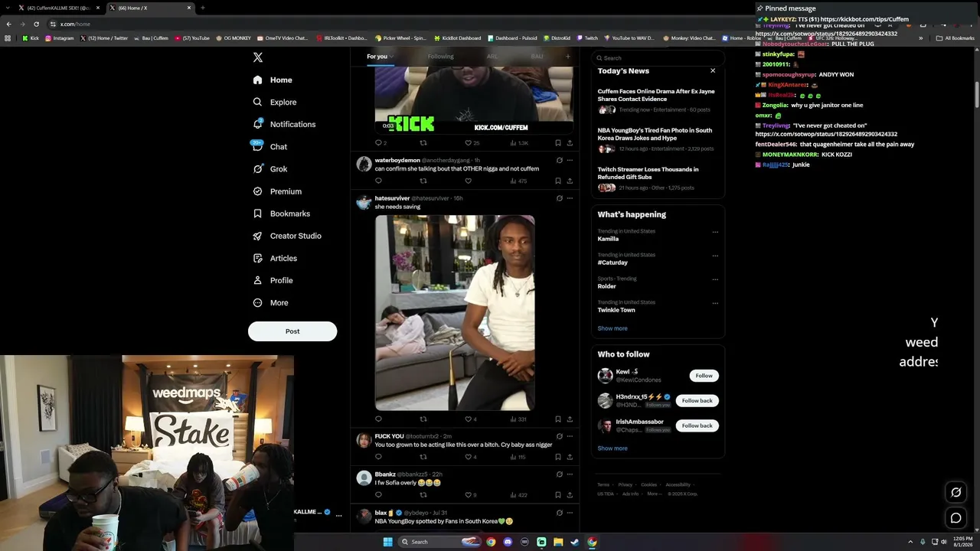Image resolution: width=980 pixels, height=551 pixels.
Task: Add a new timeline tab with plus icon
Action: 567,56
